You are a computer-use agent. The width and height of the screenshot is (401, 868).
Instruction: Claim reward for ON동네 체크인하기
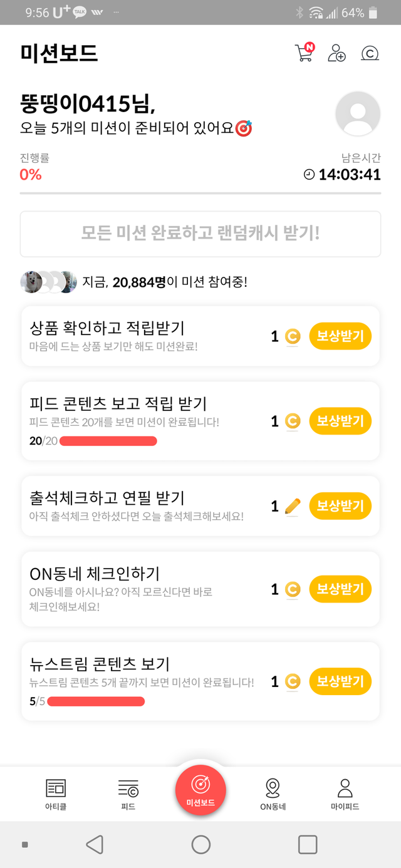340,589
